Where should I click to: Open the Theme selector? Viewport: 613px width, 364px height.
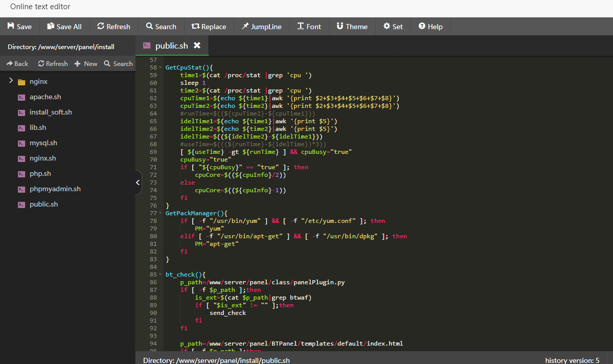point(352,27)
